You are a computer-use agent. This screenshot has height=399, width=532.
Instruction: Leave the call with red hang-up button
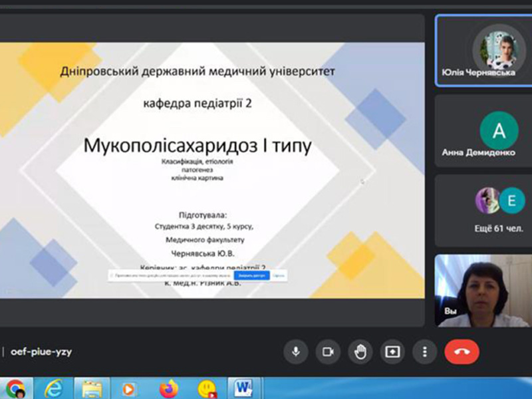point(462,352)
